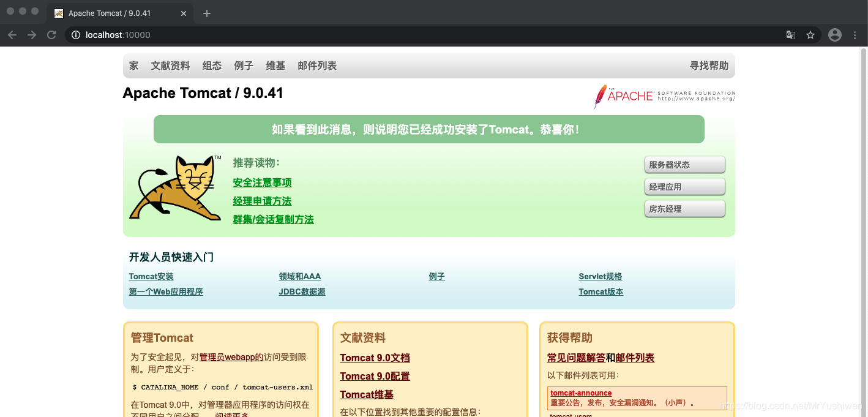
Task: Bookmark this page with the star icon
Action: [x=810, y=35]
